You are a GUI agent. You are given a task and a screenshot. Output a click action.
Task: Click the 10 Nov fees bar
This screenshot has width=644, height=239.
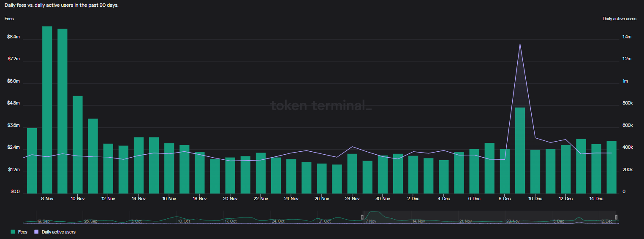(78, 143)
